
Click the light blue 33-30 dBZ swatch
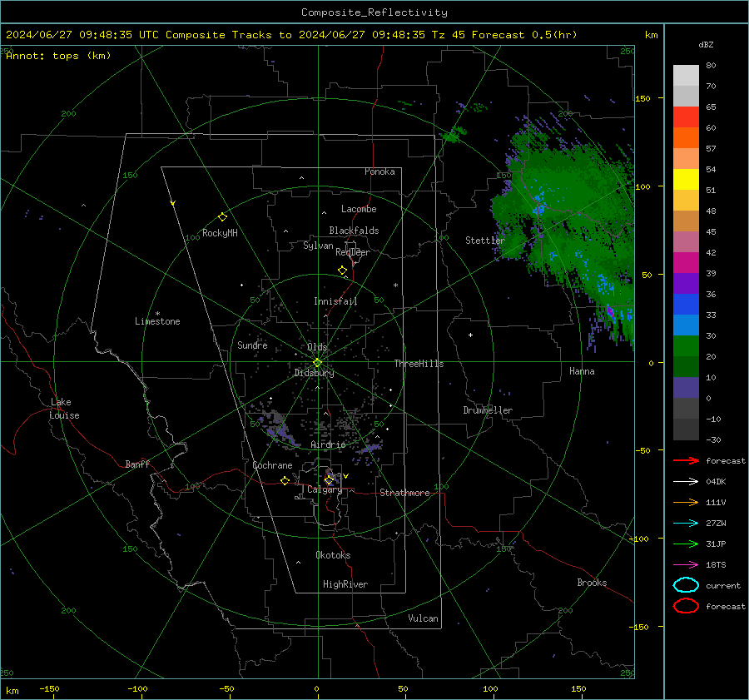click(x=686, y=325)
